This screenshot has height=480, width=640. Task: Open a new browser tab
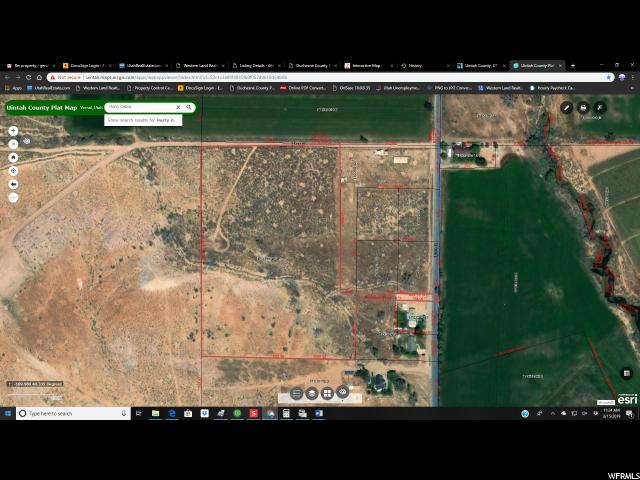pyautogui.click(x=573, y=65)
